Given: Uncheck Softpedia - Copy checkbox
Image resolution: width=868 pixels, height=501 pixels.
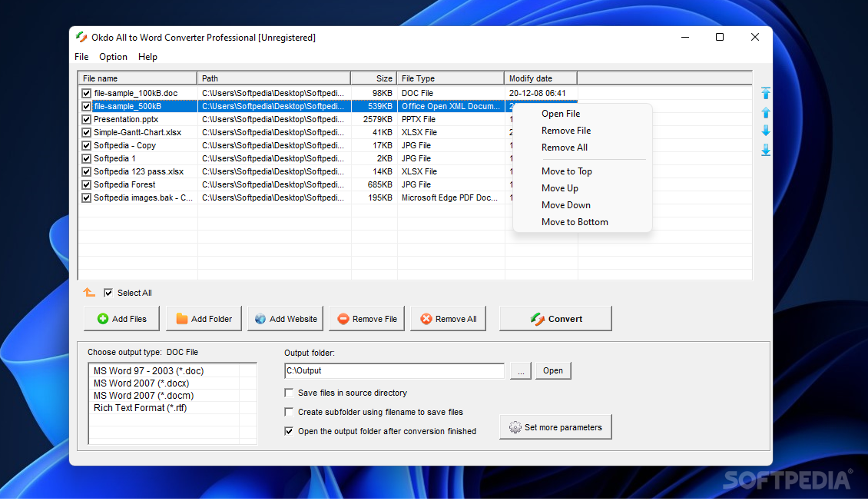Looking at the screenshot, I should [x=86, y=145].
